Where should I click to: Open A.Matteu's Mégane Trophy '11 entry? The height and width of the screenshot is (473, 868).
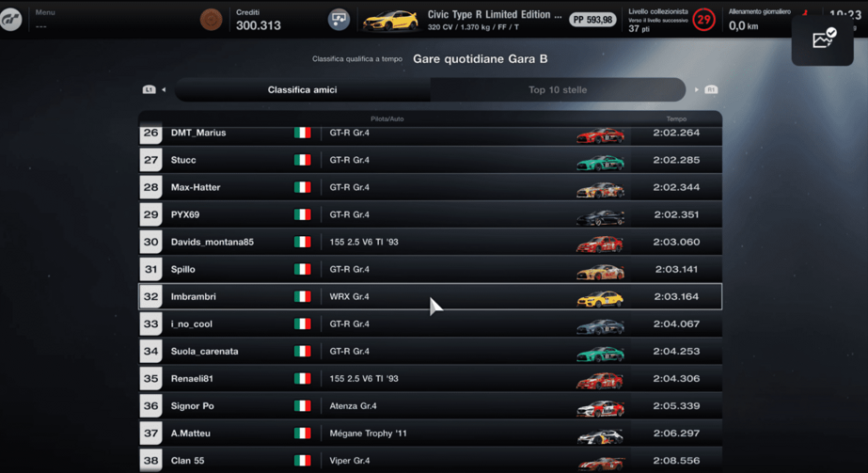pyautogui.click(x=431, y=434)
